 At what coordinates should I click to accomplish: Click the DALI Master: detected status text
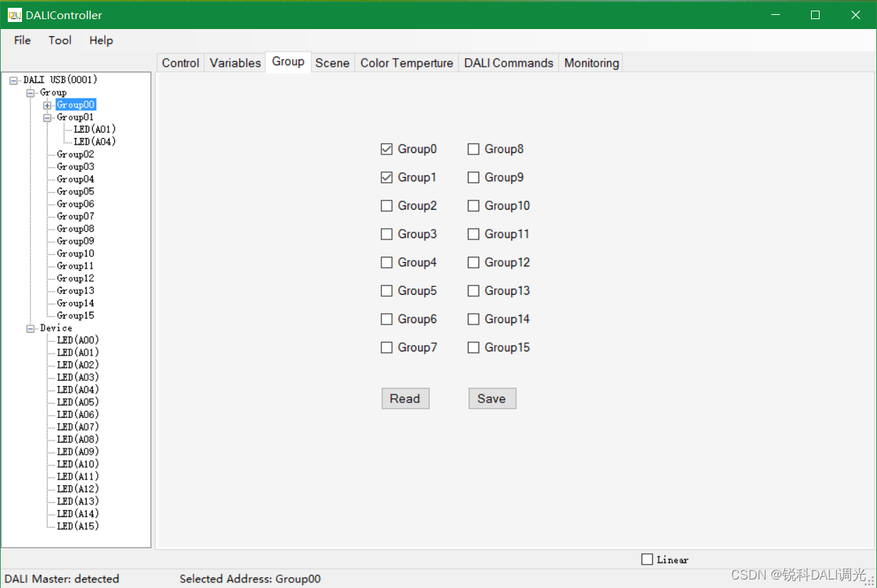coord(62,579)
